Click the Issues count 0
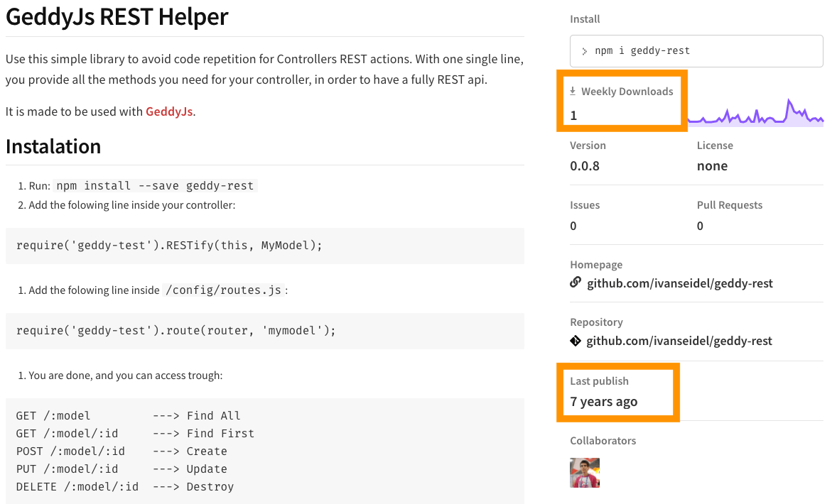The height and width of the screenshot is (504, 837). tap(573, 226)
